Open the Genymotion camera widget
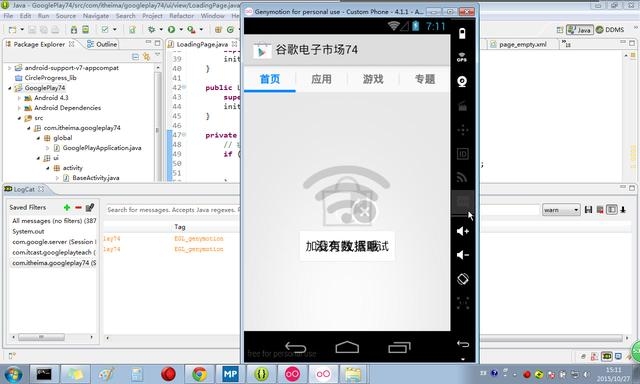 pos(462,82)
